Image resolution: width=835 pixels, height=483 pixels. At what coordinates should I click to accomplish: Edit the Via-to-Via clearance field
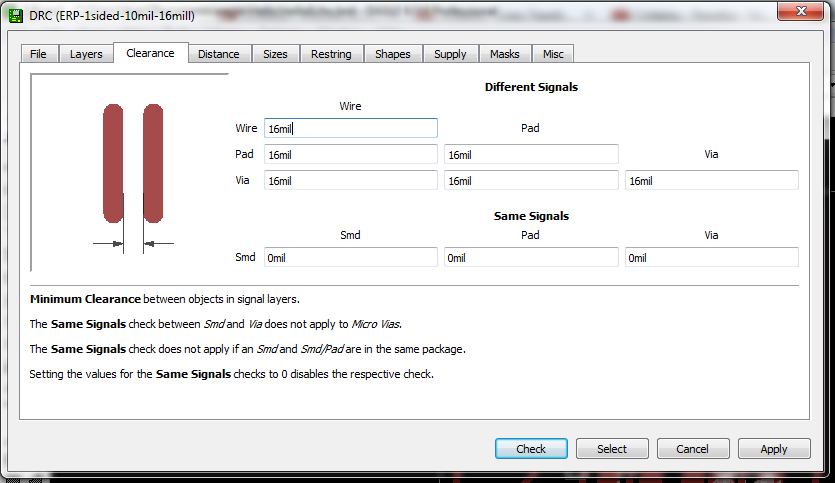tap(711, 180)
